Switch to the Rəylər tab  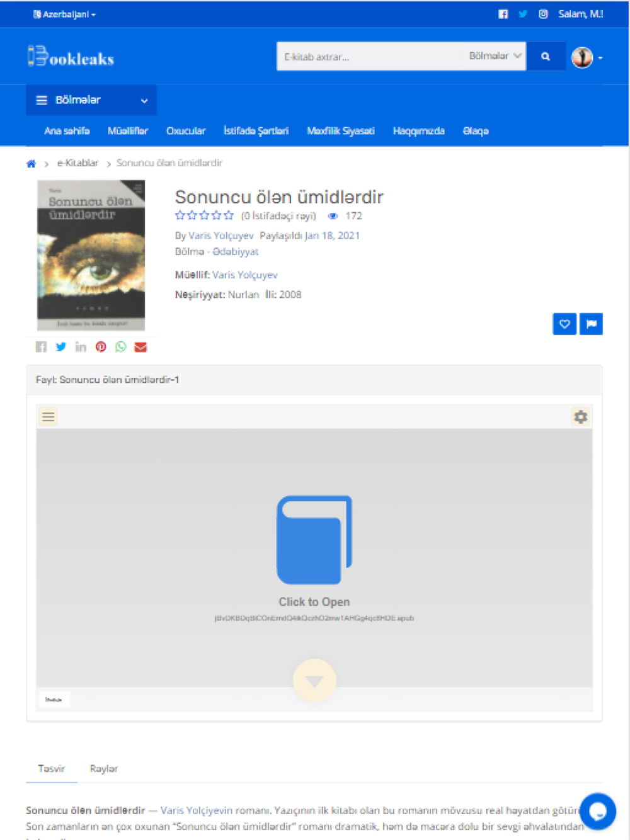coord(104,769)
